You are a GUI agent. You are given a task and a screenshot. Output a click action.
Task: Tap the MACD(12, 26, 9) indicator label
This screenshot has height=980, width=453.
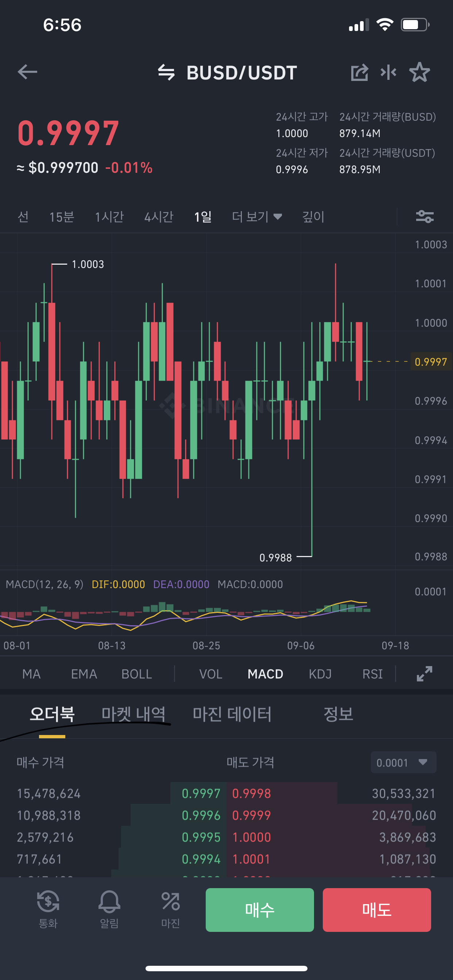click(44, 584)
